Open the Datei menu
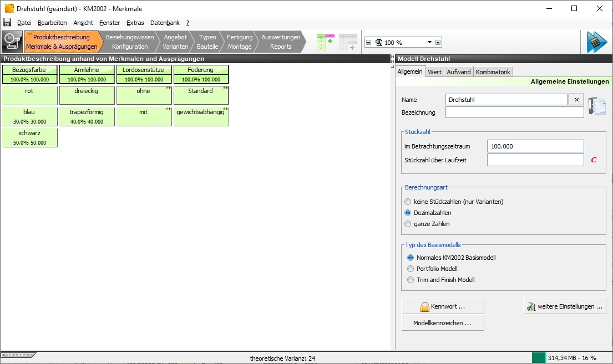This screenshot has height=364, width=613. pyautogui.click(x=24, y=23)
